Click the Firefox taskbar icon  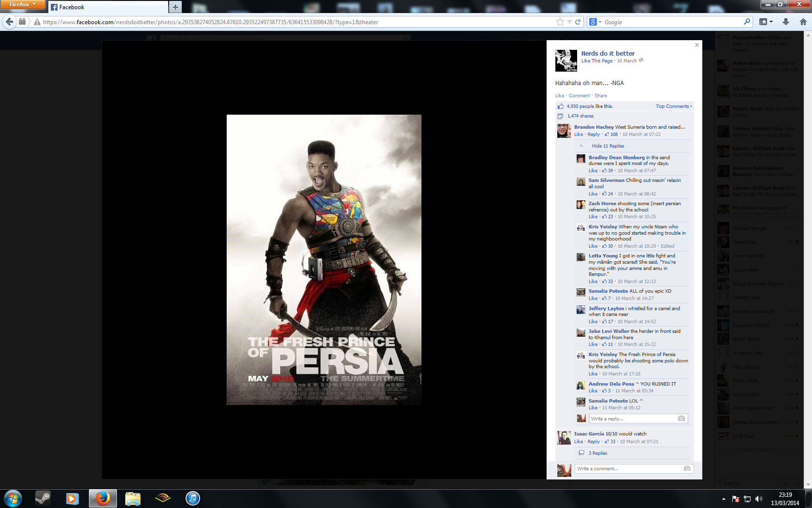102,498
